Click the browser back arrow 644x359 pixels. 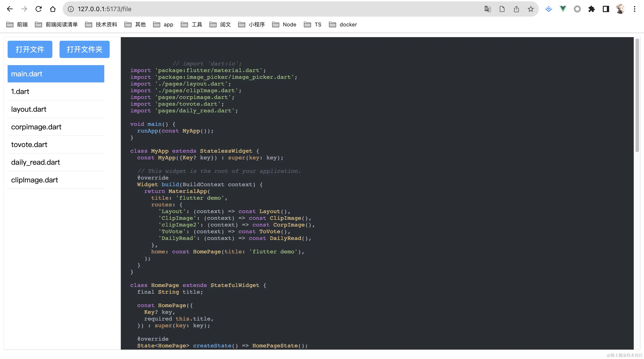(x=10, y=9)
